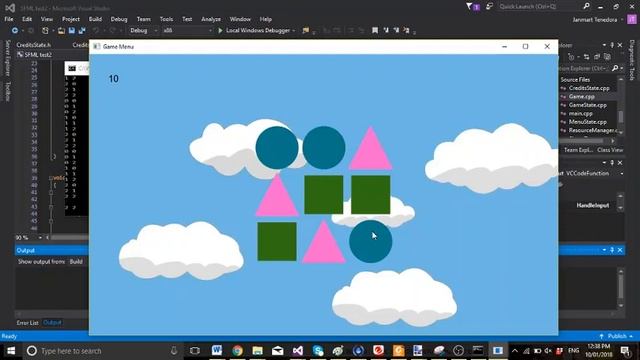
Task: Open the Diagnostic Tools side tab
Action: [x=632, y=60]
